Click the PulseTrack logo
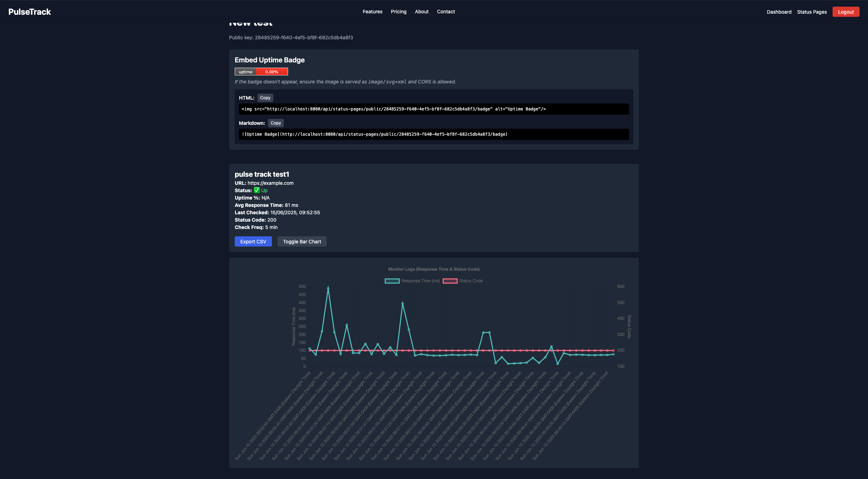The height and width of the screenshot is (479, 868). click(x=29, y=12)
